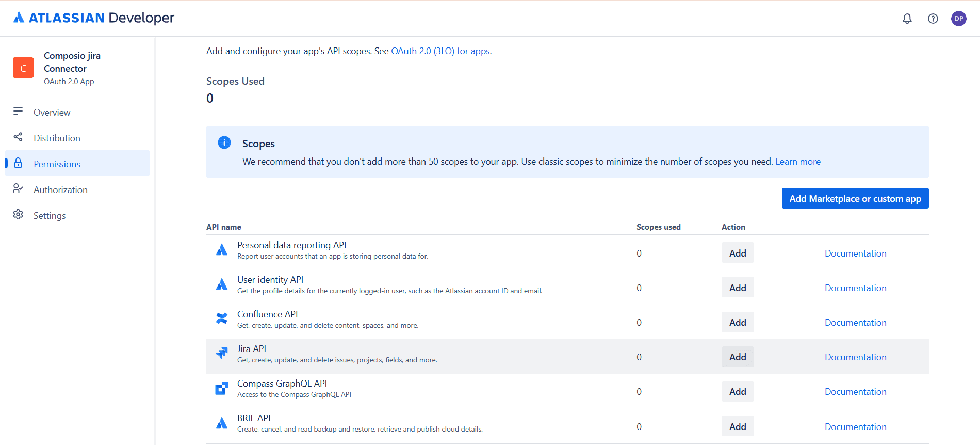This screenshot has width=980, height=445.
Task: Open the help question mark icon
Action: coord(933,19)
